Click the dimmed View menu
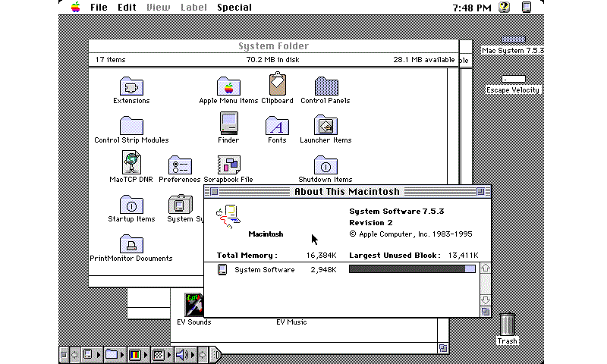607x364 pixels. pos(159,8)
